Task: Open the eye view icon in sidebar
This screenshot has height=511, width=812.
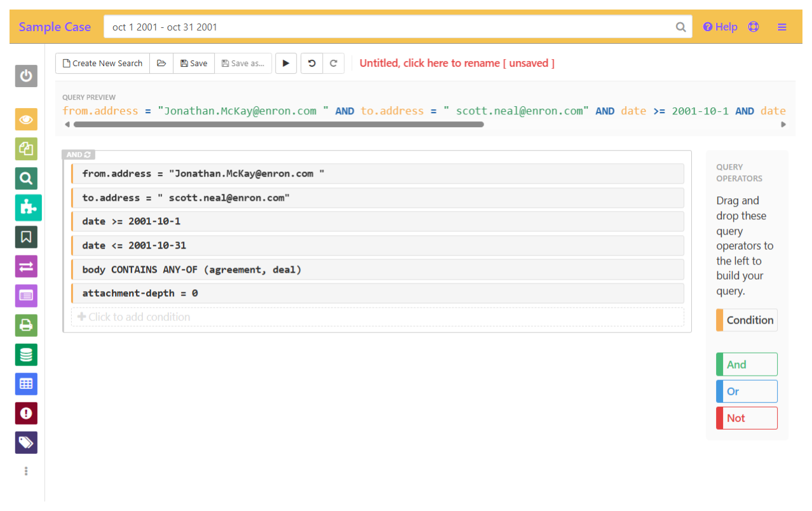Action: pyautogui.click(x=26, y=119)
